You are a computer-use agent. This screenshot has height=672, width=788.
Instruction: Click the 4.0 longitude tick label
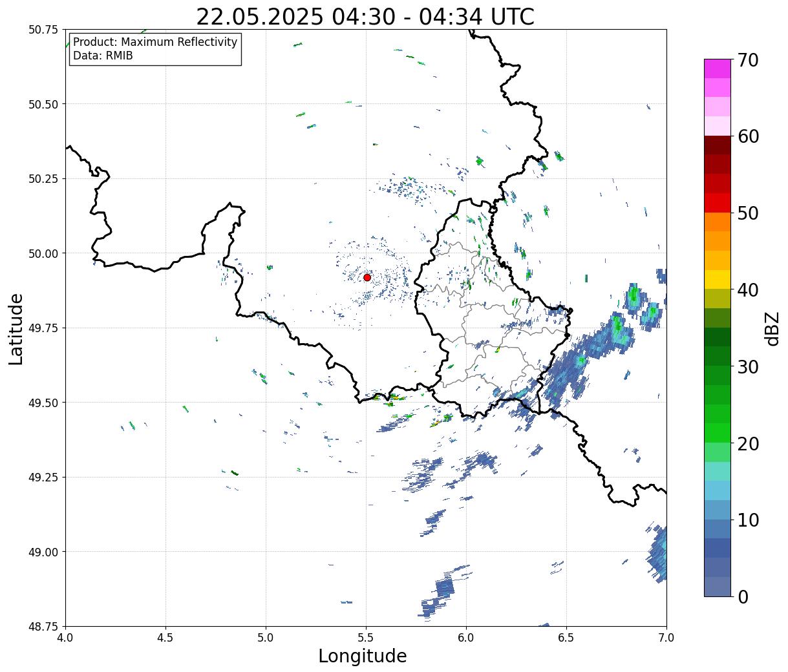tap(65, 637)
